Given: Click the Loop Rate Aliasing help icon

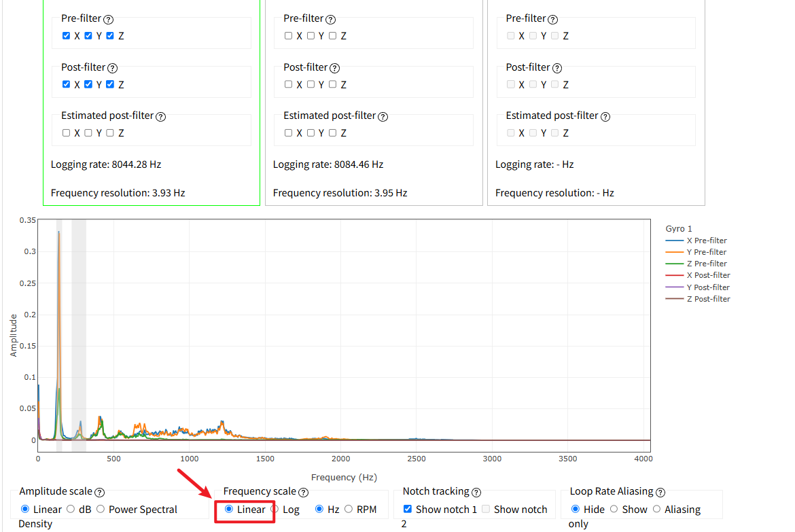Looking at the screenshot, I should pyautogui.click(x=660, y=493).
